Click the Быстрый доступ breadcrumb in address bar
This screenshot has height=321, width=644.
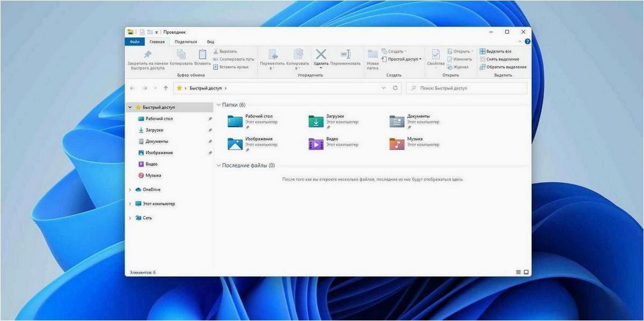click(x=205, y=88)
